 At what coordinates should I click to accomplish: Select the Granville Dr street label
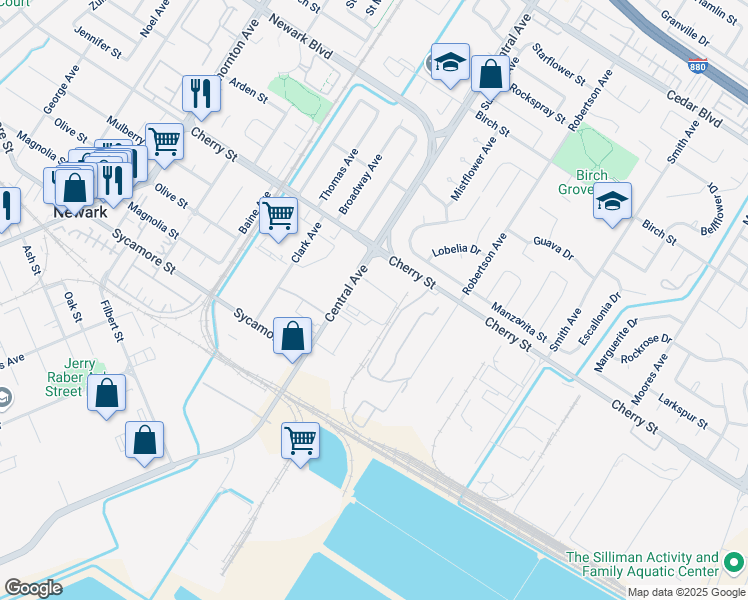tap(685, 28)
